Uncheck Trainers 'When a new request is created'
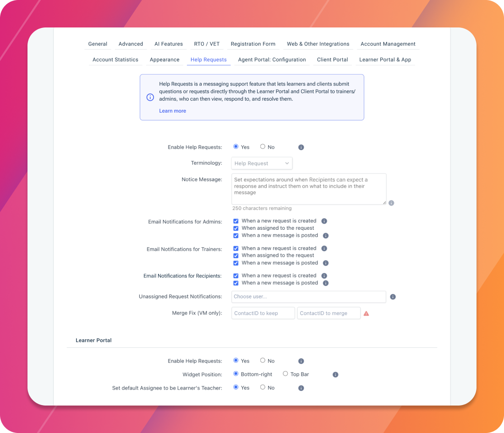Screen dimensions: 504x433 [x=236, y=248]
